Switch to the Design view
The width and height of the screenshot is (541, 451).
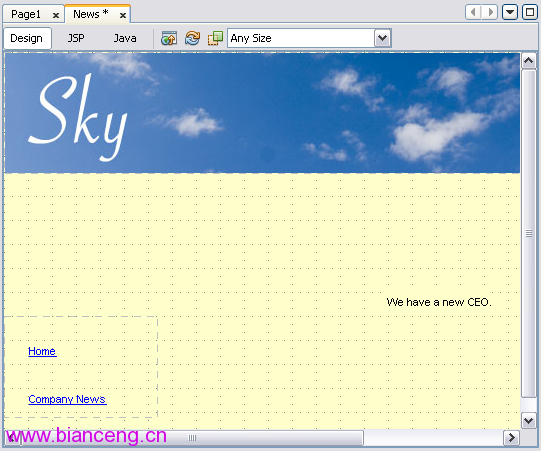pyautogui.click(x=27, y=38)
